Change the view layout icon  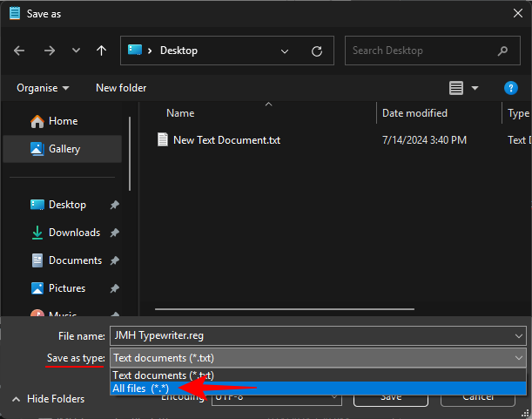pos(456,88)
